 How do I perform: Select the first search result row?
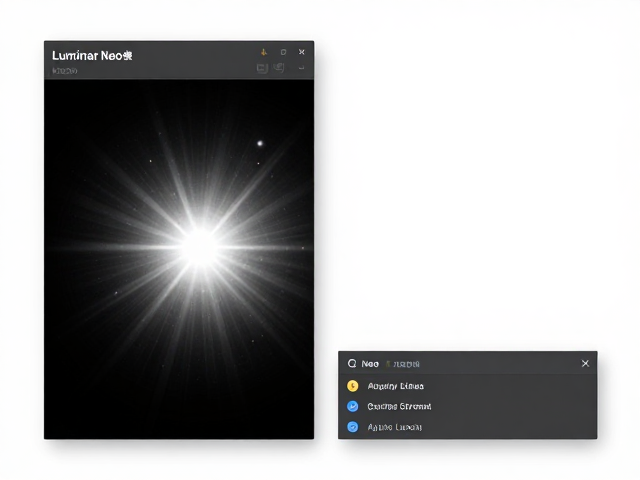pos(468,386)
